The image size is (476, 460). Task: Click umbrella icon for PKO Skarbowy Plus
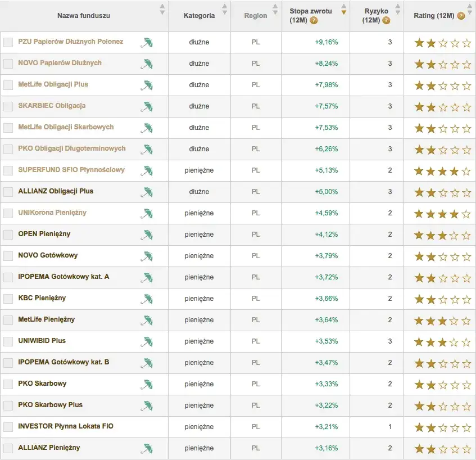(147, 406)
